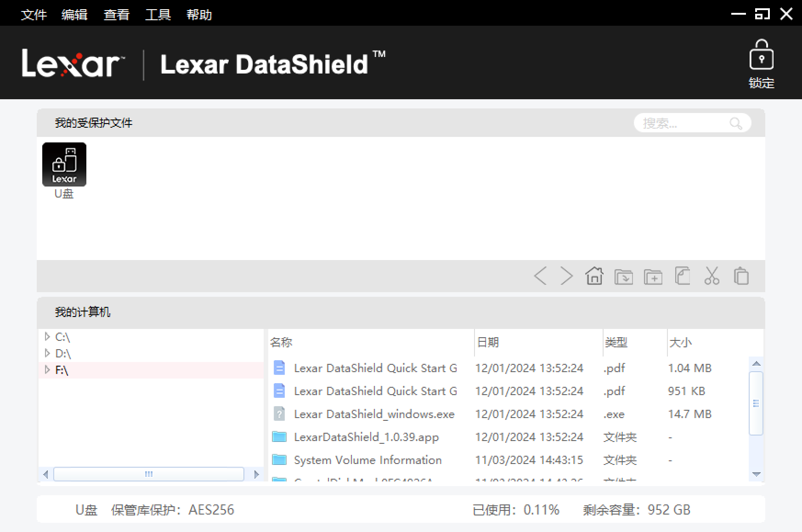Viewport: 802px width, 532px height.
Task: Select Lexar DataShield_windows.exe file
Action: 374,414
